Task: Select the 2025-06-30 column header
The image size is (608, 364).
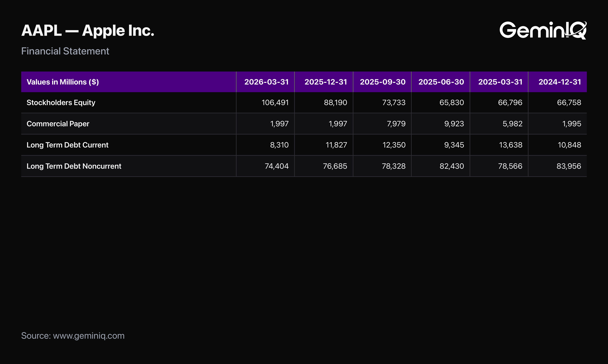Action: [441, 82]
